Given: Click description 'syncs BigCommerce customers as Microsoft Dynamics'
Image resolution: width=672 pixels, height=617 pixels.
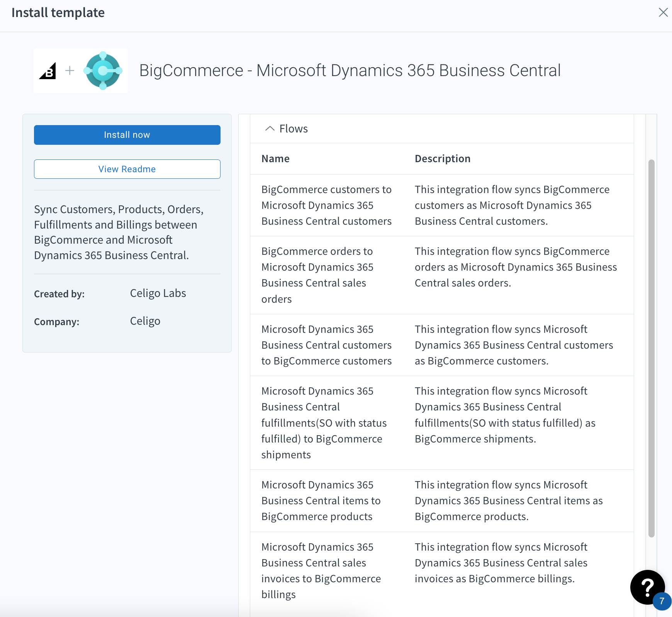Looking at the screenshot, I should pyautogui.click(x=512, y=205).
